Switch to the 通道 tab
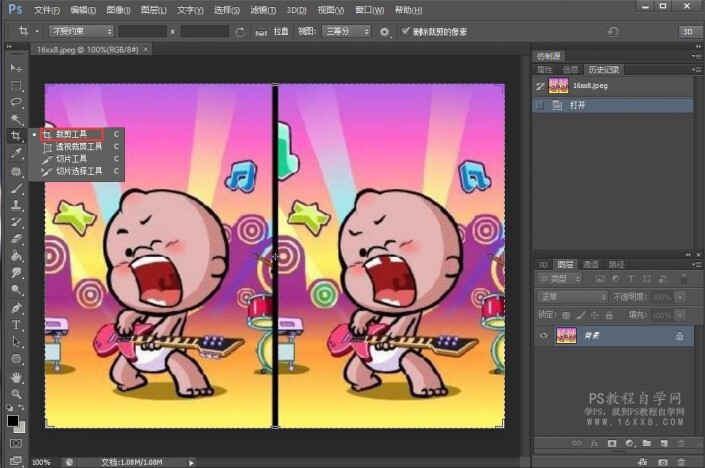This screenshot has width=705, height=468. (x=591, y=264)
